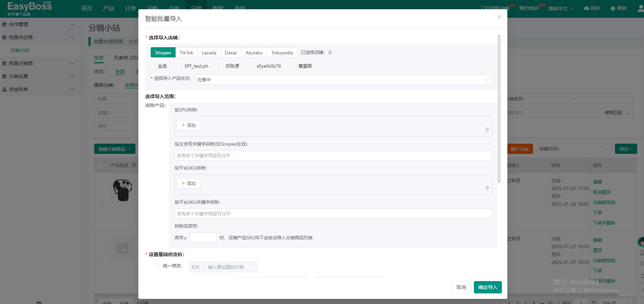Clear the 模糊匹配 field icon
Screen dimensions: 644x304
pos(629,113)
